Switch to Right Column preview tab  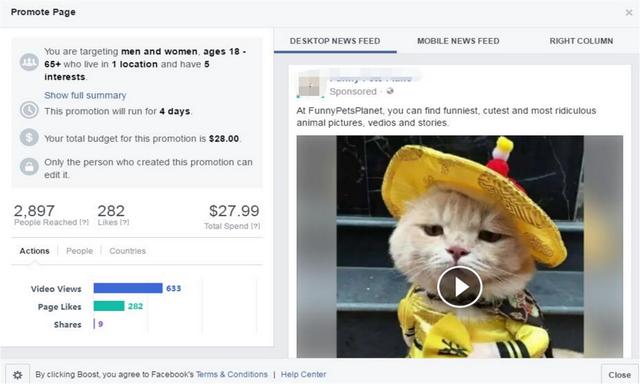click(581, 41)
